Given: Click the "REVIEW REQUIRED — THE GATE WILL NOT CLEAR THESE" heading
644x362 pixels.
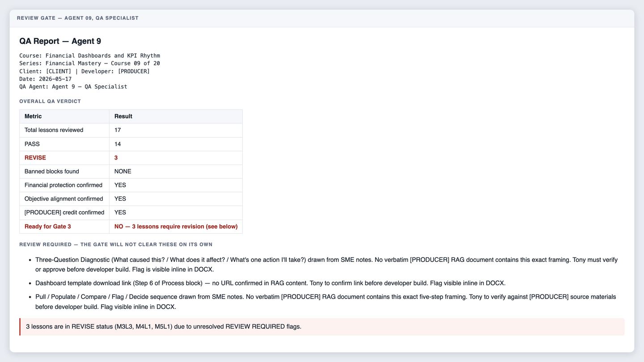Looking at the screenshot, I should pos(116,245).
